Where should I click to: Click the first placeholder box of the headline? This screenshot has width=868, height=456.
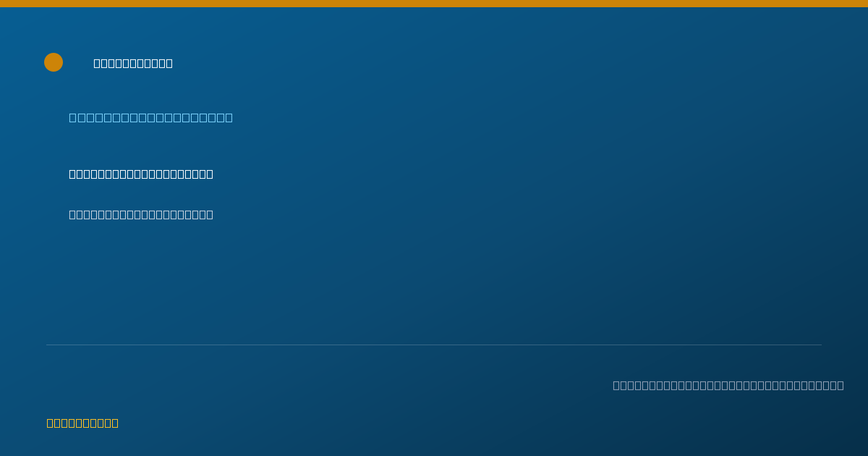coord(72,117)
